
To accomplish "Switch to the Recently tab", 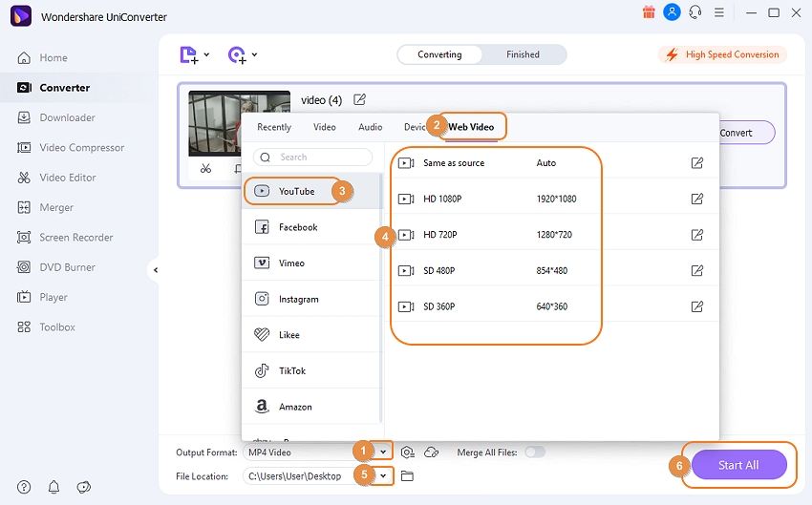I will [274, 127].
